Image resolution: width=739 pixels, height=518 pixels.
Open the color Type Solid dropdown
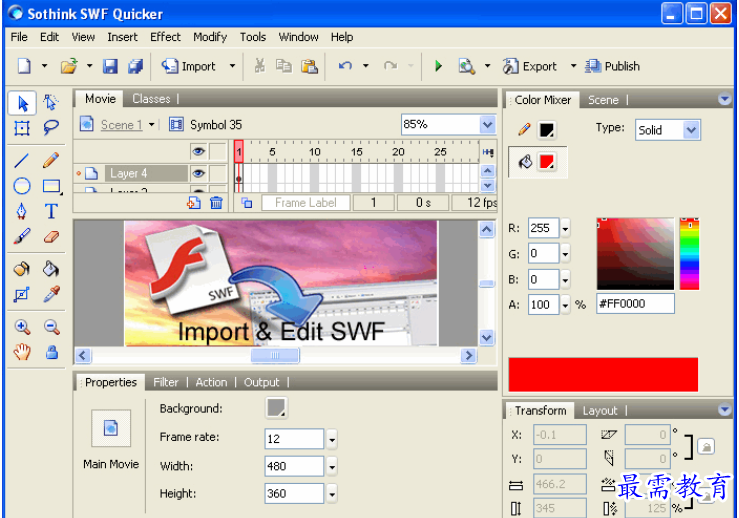(x=691, y=130)
